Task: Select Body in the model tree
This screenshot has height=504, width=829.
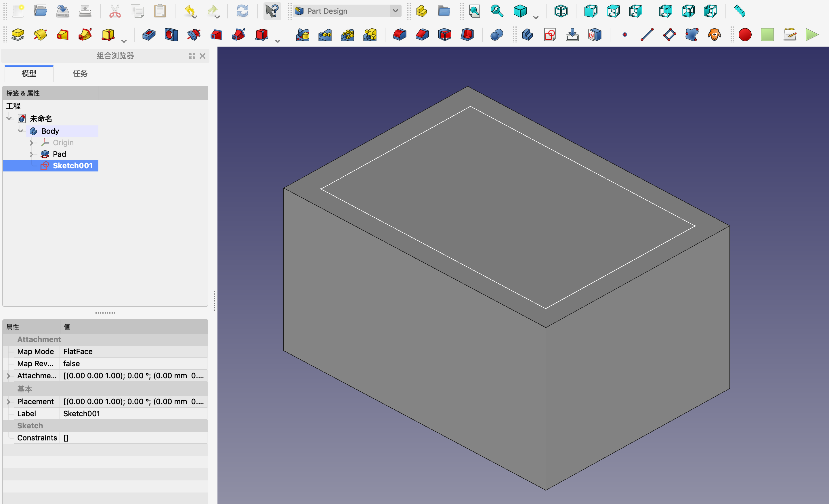Action: pos(50,131)
